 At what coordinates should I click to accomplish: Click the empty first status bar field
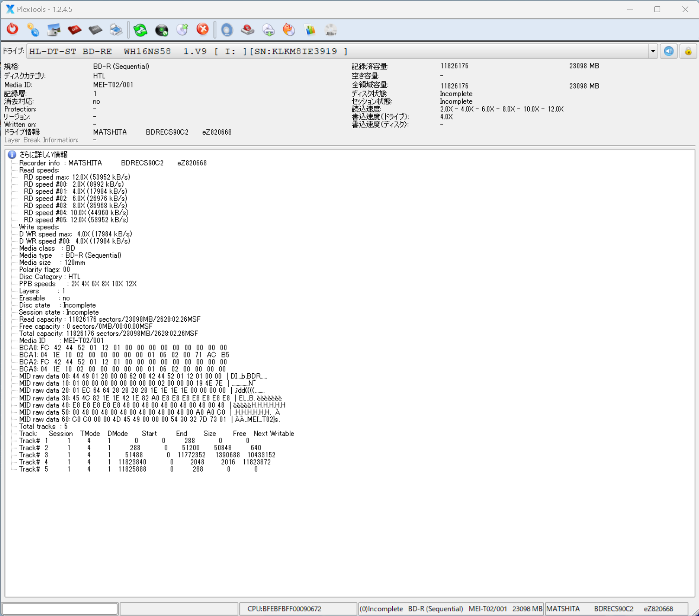tap(60, 609)
